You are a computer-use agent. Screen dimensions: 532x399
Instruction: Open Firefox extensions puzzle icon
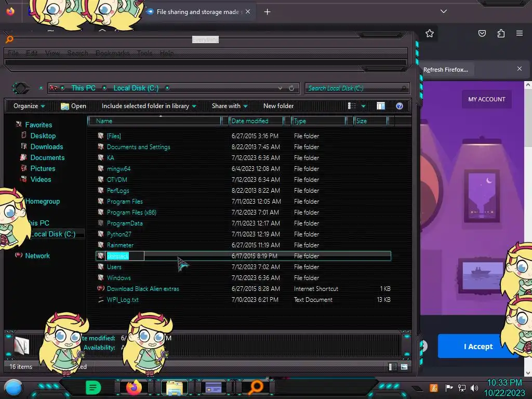[501, 33]
